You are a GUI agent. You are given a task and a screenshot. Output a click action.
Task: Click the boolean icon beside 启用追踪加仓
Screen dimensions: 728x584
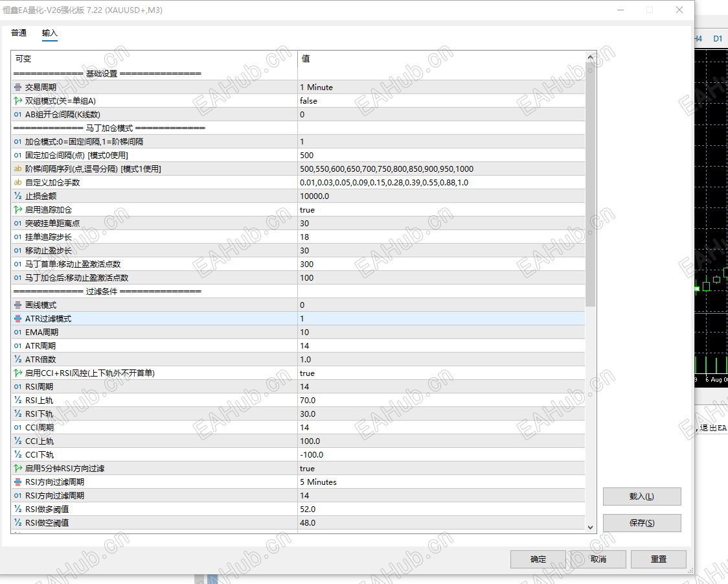(17, 209)
